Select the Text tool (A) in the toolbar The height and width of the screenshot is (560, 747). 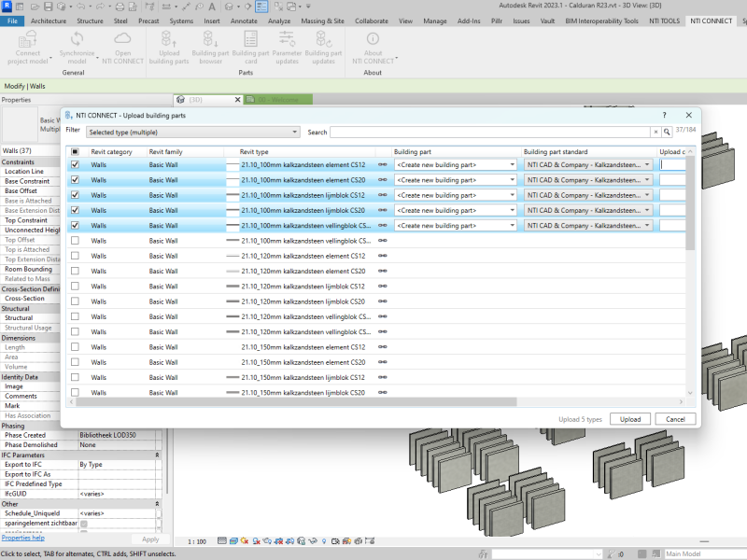212,7
